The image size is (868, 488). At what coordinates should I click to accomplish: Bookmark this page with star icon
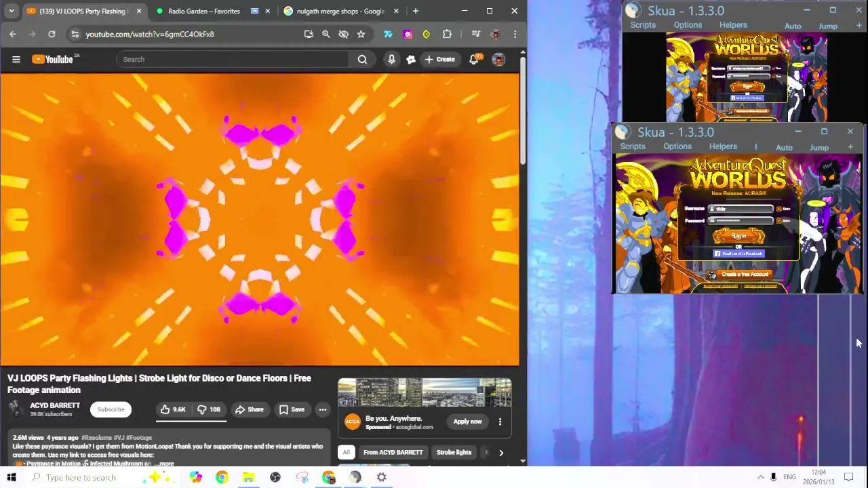coord(361,34)
